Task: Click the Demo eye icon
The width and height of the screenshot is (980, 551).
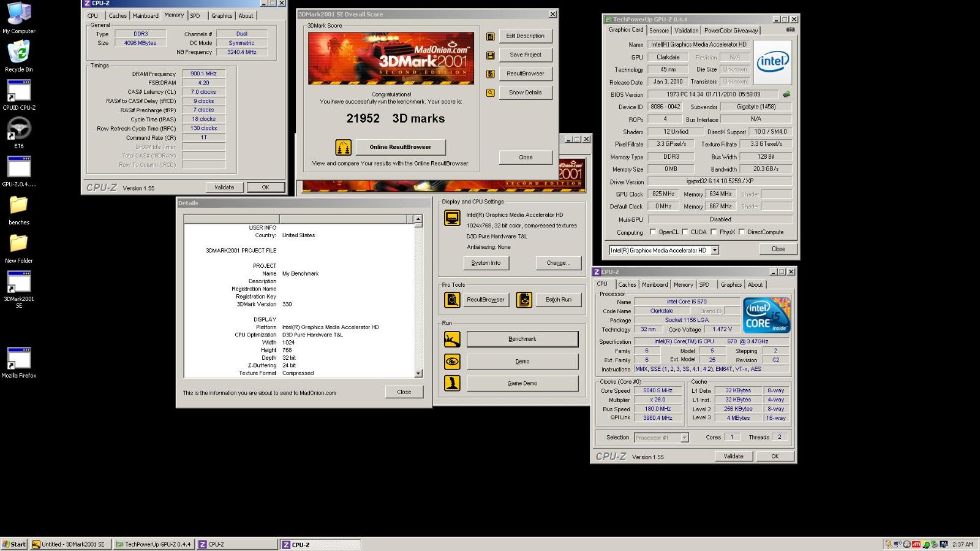Action: pos(452,362)
